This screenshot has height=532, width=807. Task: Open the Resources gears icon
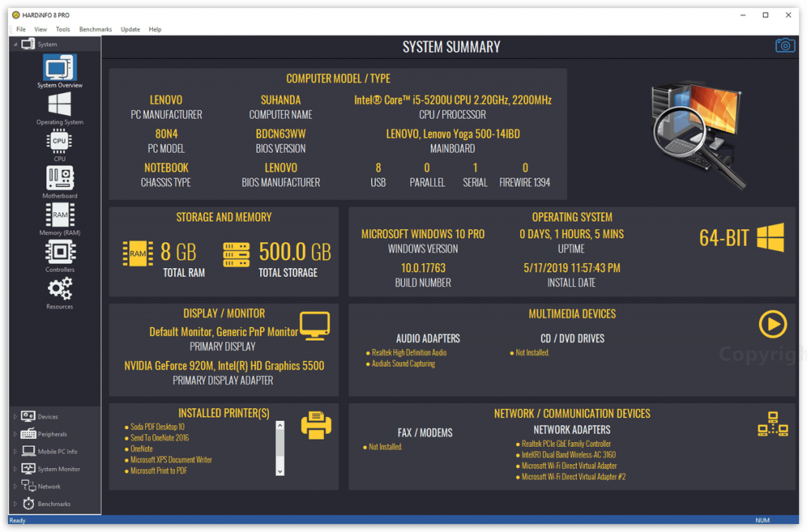[60, 288]
